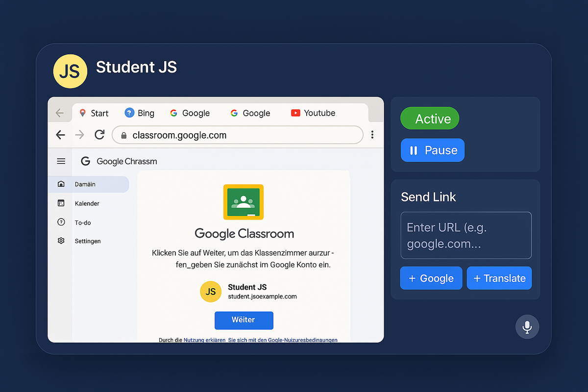Click the Student JS title text
This screenshot has width=588, height=392.
tap(136, 67)
